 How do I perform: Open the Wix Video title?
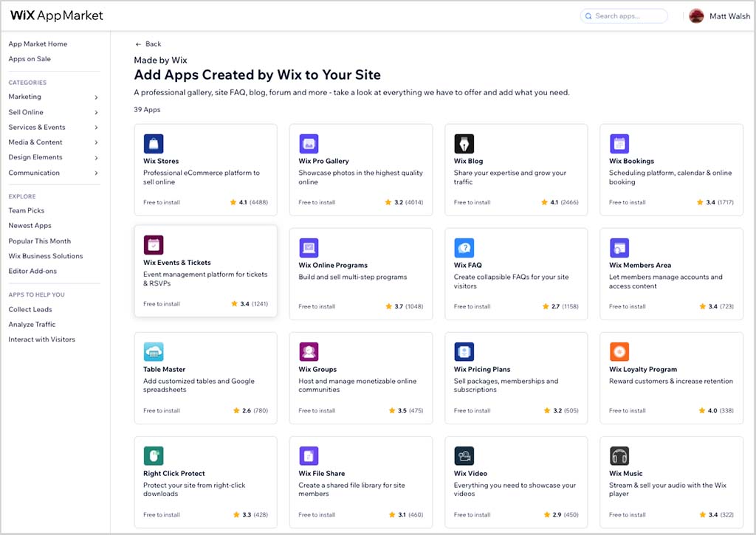point(470,473)
